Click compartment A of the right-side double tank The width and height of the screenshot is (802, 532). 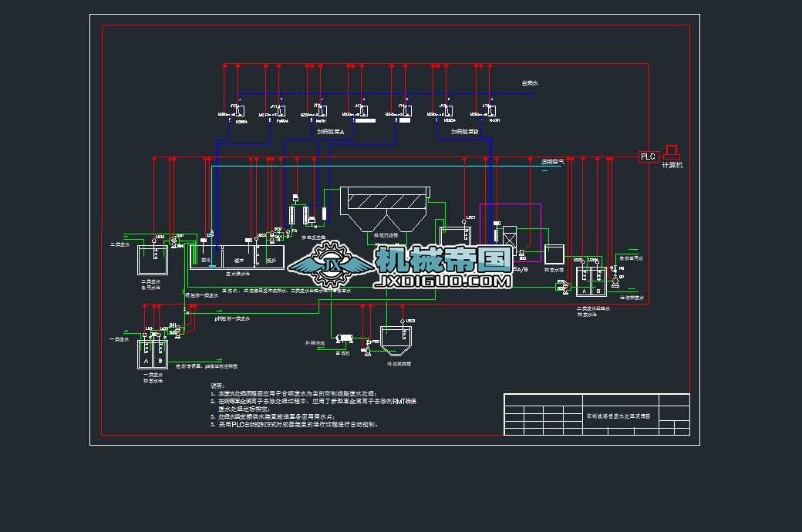[x=584, y=281]
